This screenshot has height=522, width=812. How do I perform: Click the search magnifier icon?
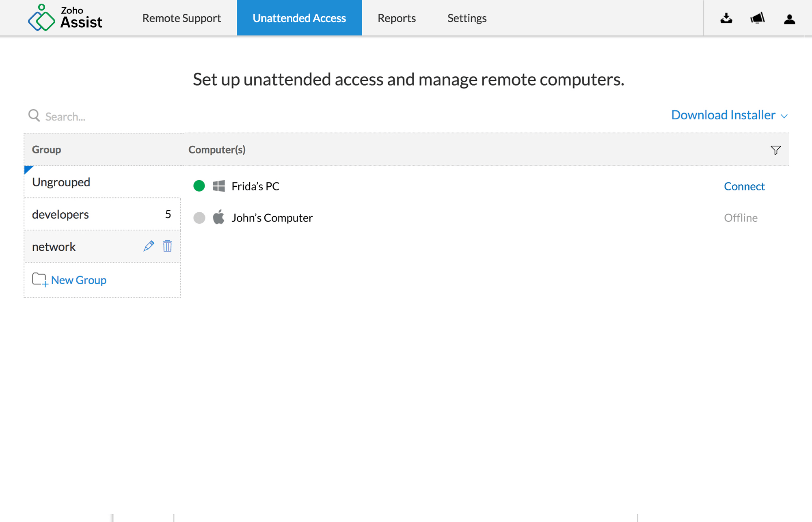click(34, 116)
